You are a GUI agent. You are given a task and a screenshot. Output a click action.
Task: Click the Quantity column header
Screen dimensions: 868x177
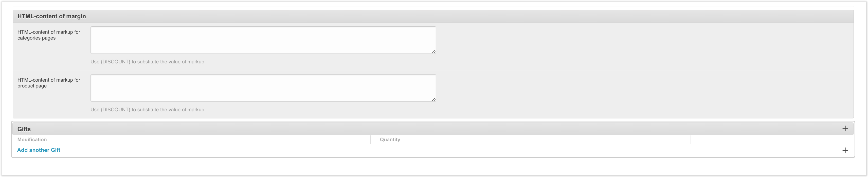[390, 139]
